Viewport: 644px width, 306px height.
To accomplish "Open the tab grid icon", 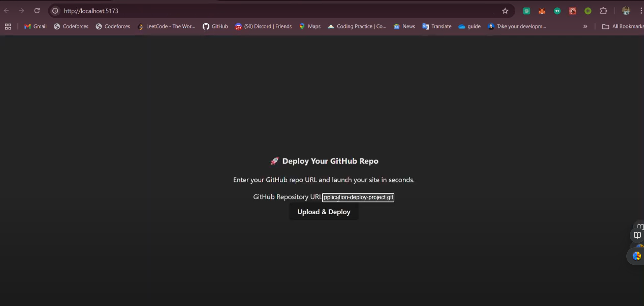I will (x=8, y=26).
